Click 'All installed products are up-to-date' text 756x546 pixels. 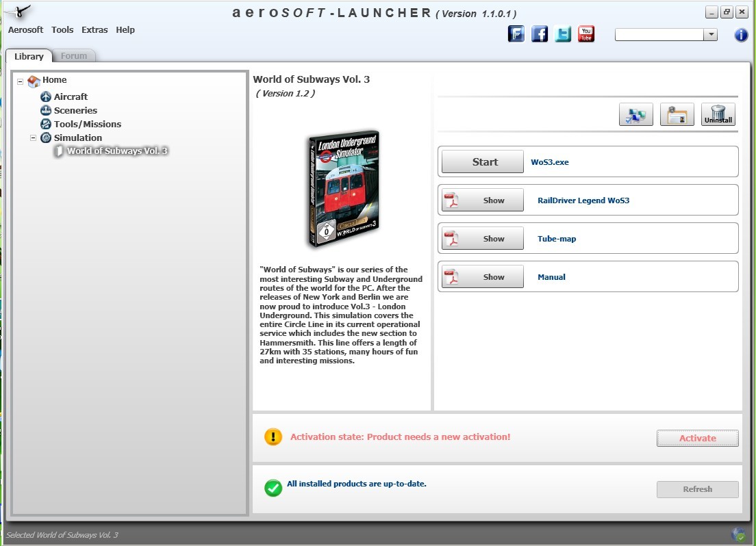click(357, 484)
